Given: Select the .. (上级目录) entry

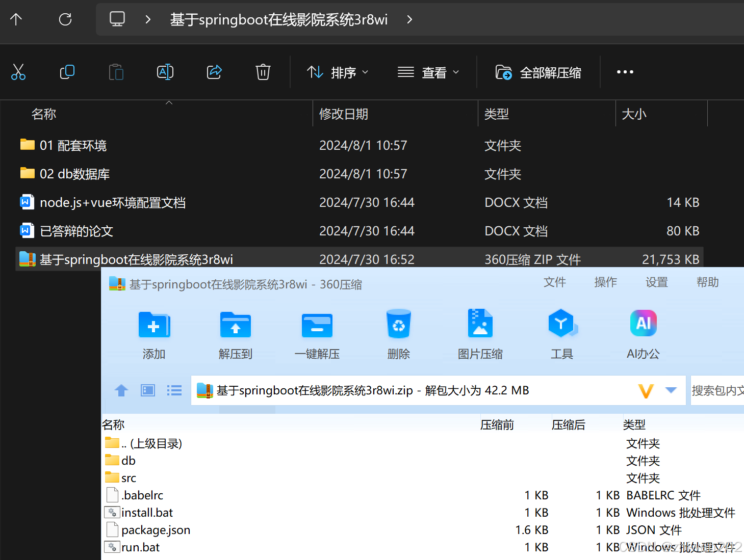Looking at the screenshot, I should (x=422, y=443).
